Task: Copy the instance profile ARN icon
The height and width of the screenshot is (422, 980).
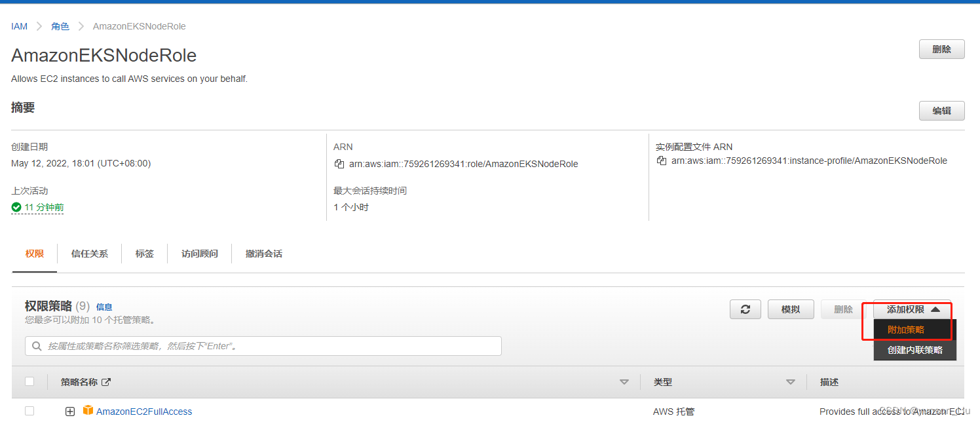Action: point(661,161)
